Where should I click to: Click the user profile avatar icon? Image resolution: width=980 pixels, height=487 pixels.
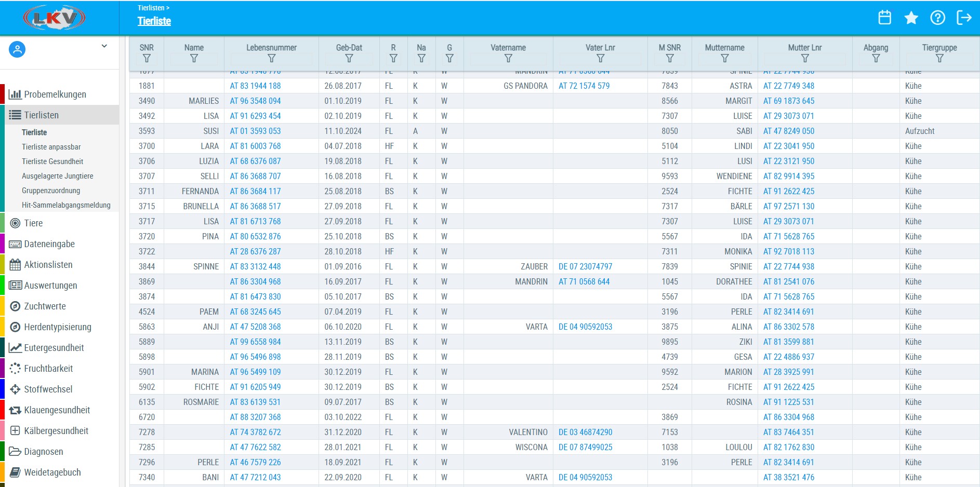point(17,50)
